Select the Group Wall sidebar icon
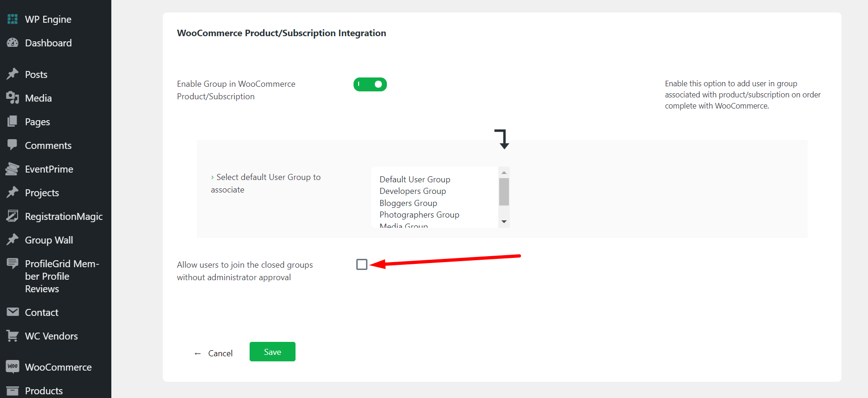This screenshot has height=398, width=868. (49, 240)
